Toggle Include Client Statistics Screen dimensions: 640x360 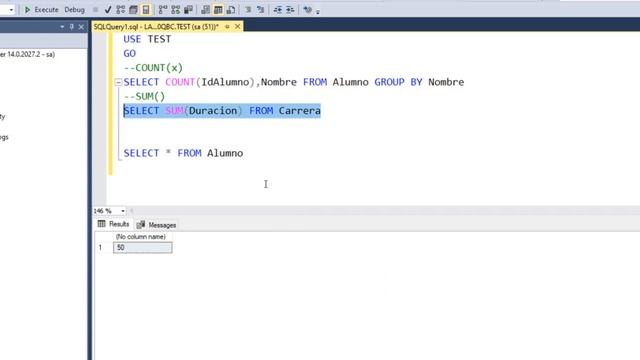coord(188,9)
